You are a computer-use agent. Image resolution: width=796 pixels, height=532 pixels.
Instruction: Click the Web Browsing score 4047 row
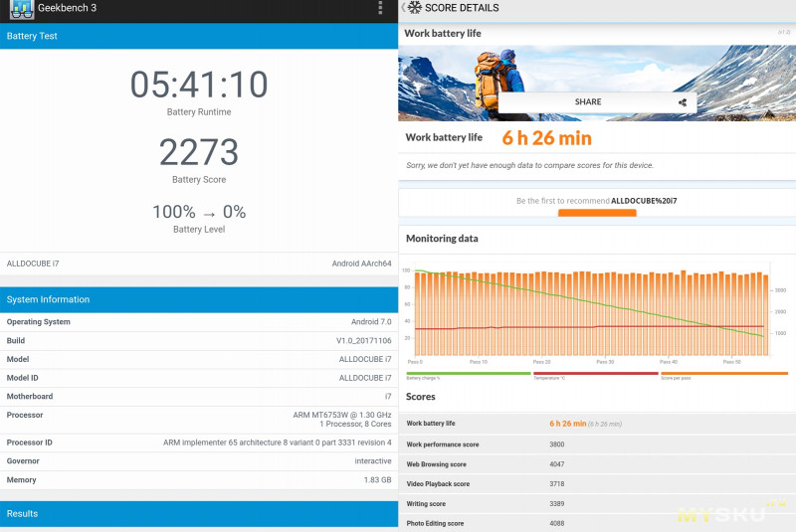tap(597, 464)
